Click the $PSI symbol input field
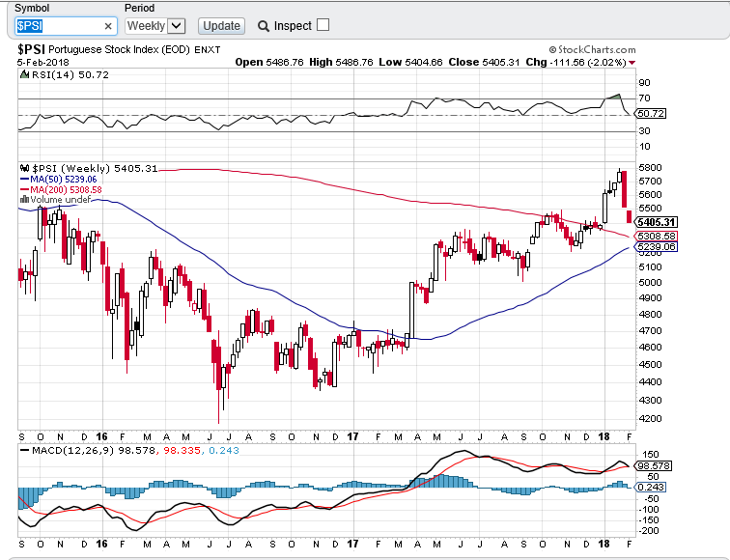The height and width of the screenshot is (560, 730). click(x=66, y=26)
